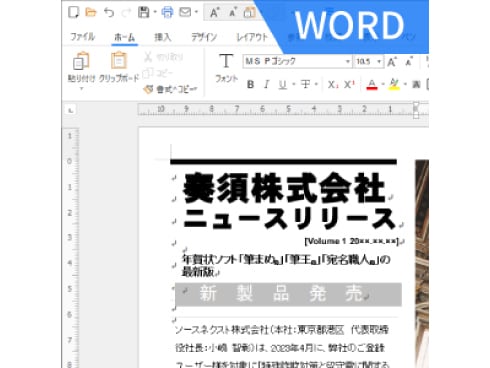The height and width of the screenshot is (368, 490).
Task: Open the デザイン tab
Action: 204,37
